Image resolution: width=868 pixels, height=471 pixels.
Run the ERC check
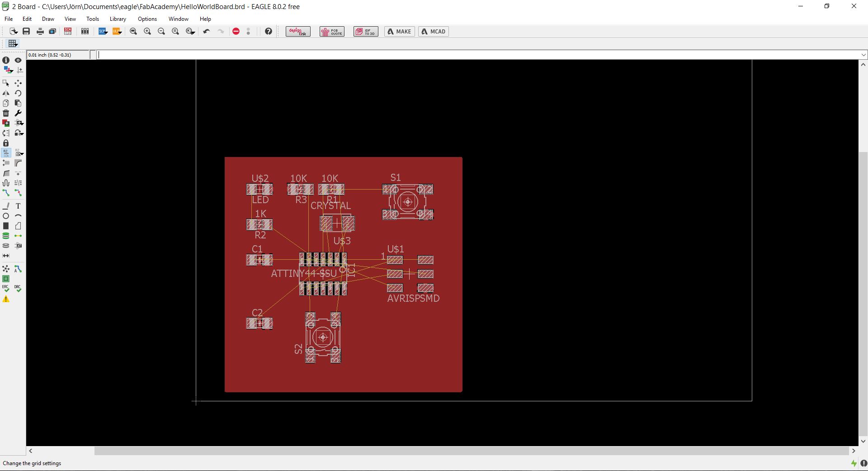(x=6, y=288)
